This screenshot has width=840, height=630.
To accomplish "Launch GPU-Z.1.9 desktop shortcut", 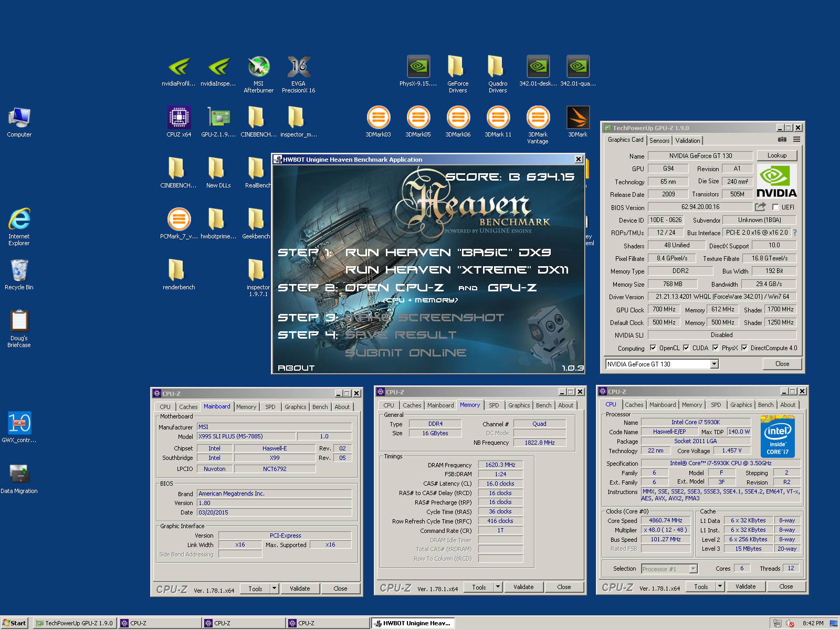I will pos(218,122).
